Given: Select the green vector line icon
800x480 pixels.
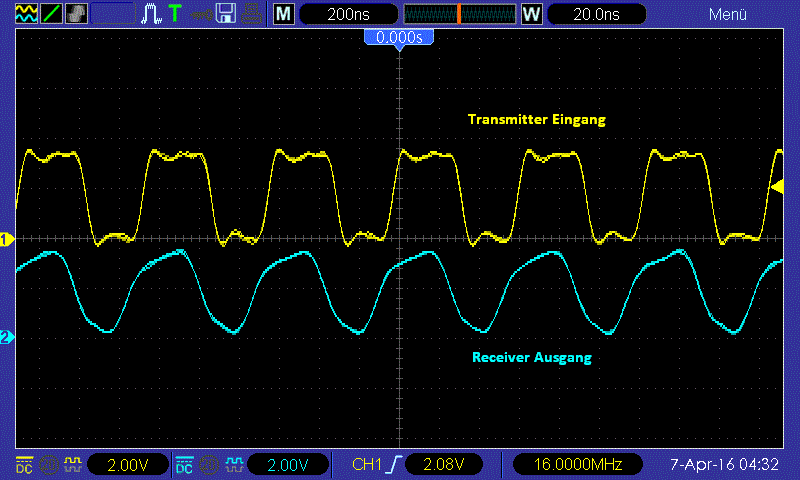Looking at the screenshot, I should (51, 13).
